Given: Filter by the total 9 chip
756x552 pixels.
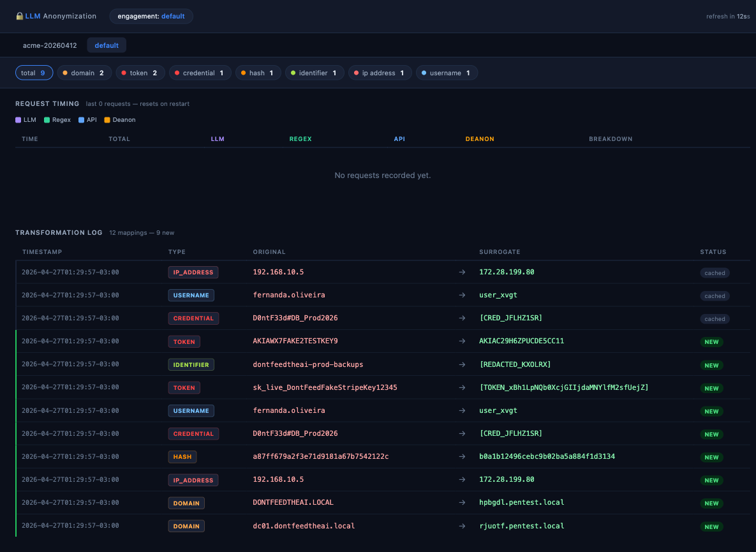Looking at the screenshot, I should tap(34, 73).
